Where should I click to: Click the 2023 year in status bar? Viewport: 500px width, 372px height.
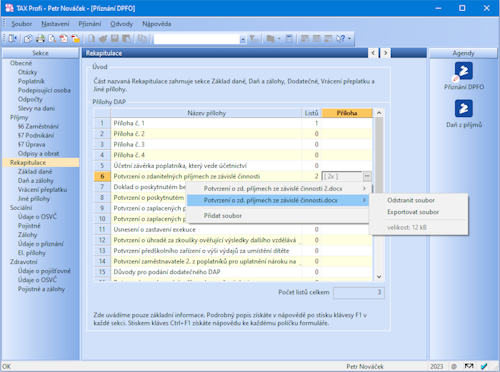click(x=436, y=366)
